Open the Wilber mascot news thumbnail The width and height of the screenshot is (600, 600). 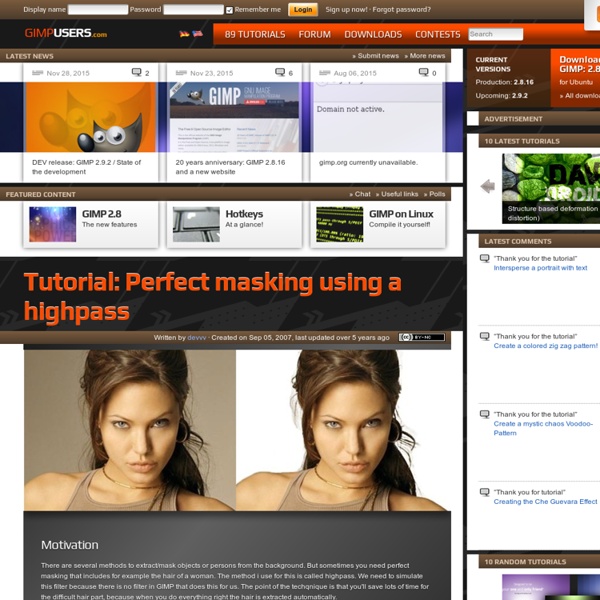coord(91,117)
